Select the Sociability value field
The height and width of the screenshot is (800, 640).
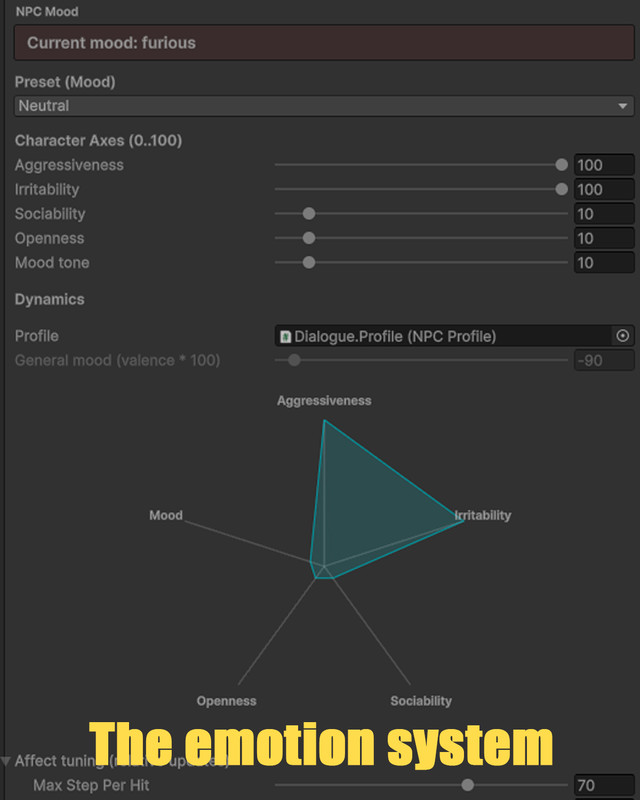603,214
